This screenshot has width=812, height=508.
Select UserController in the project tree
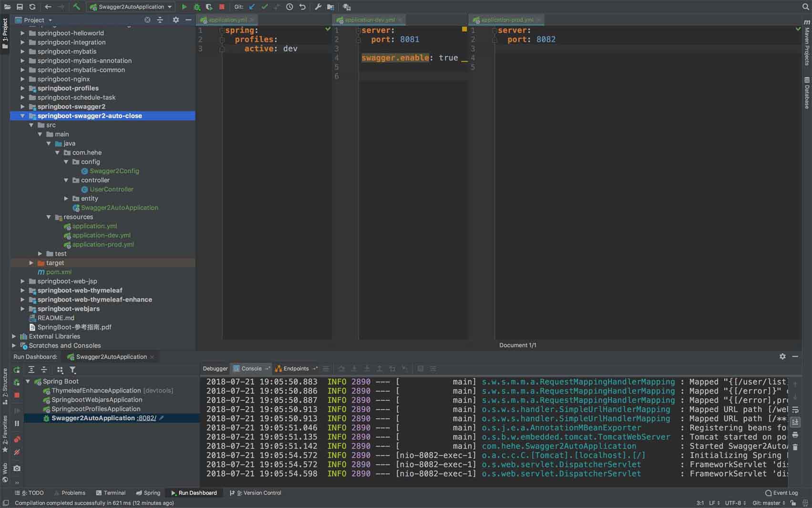point(112,189)
